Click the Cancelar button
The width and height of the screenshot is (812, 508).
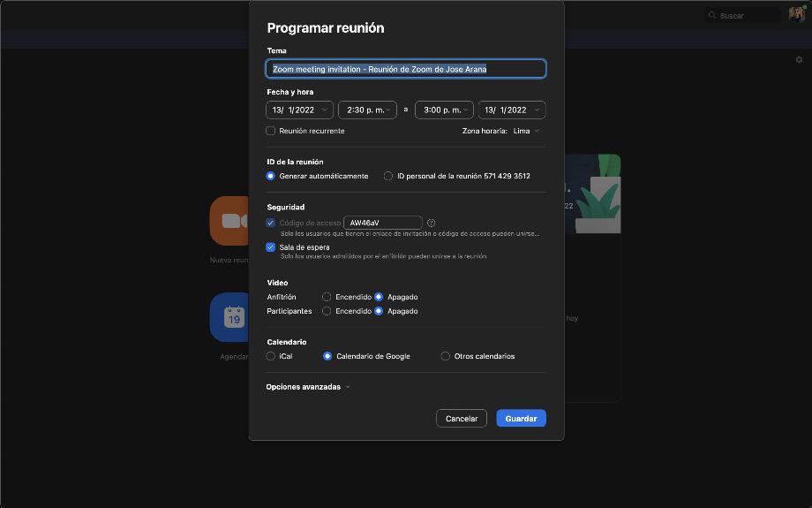462,418
